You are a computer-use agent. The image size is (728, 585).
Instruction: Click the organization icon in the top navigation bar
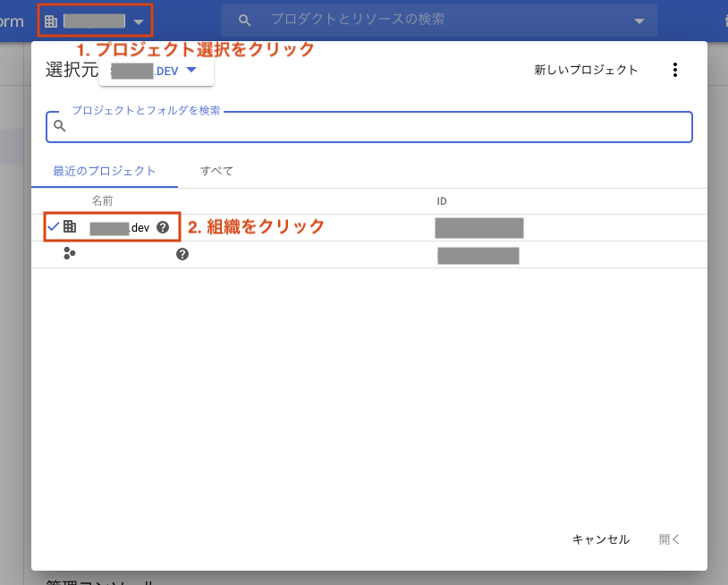tap(52, 20)
